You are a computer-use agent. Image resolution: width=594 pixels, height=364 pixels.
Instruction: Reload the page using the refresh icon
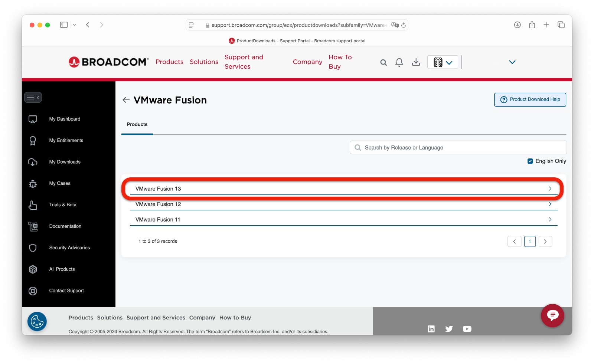(x=404, y=25)
